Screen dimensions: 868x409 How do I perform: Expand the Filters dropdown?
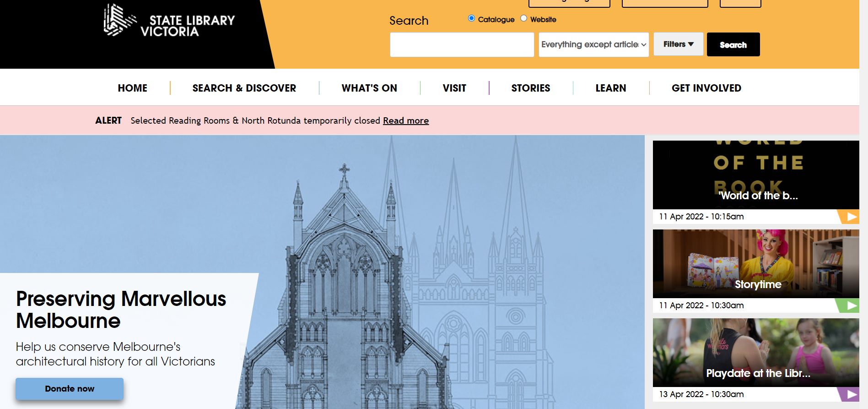[678, 44]
